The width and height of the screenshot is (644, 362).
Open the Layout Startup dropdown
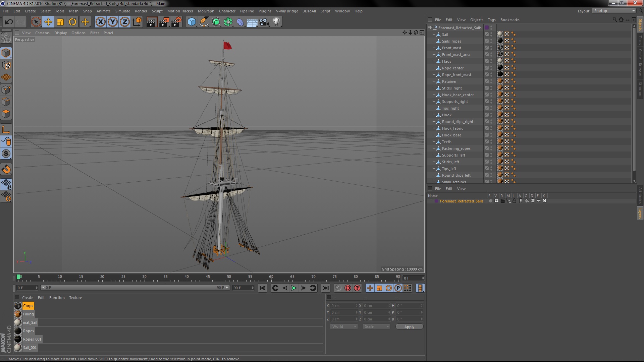click(614, 11)
